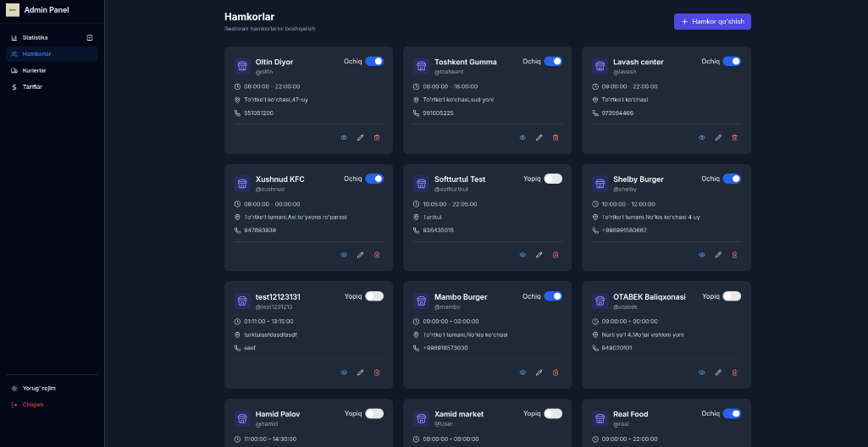The height and width of the screenshot is (447, 868).
Task: Turn on the Hamid Palov toggle
Action: click(x=374, y=413)
